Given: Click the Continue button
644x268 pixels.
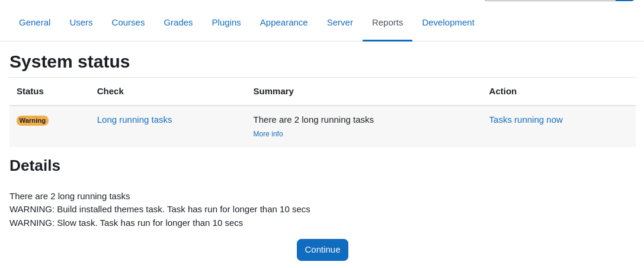Looking at the screenshot, I should tap(322, 250).
